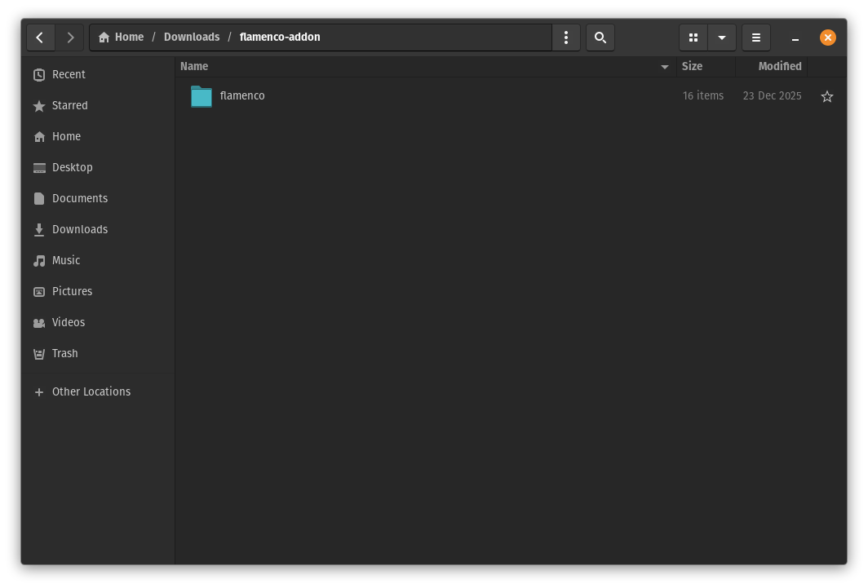
Task: Click the flamenco-addon path segment
Action: tap(280, 38)
